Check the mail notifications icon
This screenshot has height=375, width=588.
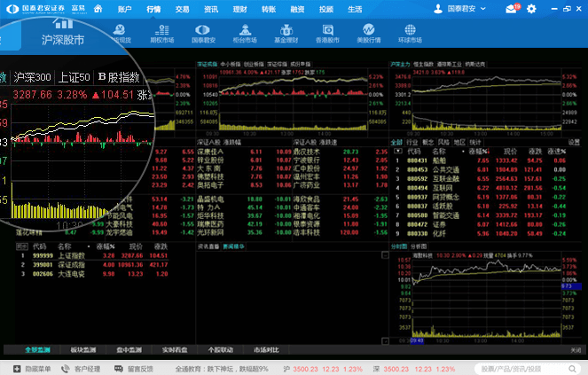(512, 9)
